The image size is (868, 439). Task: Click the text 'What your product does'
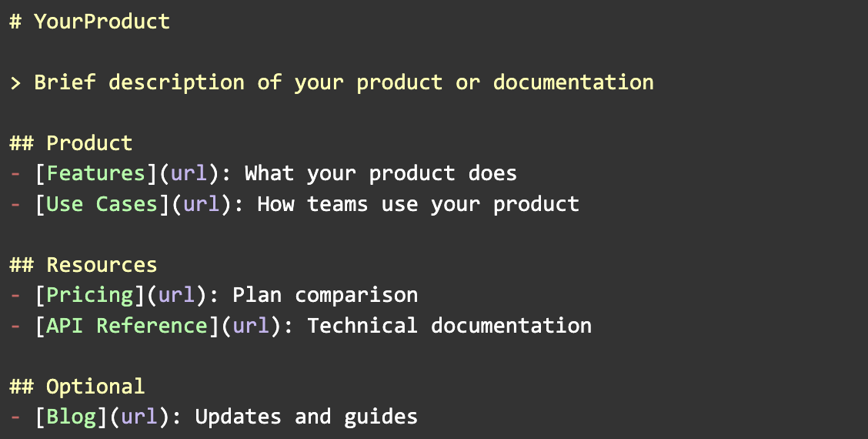click(380, 173)
